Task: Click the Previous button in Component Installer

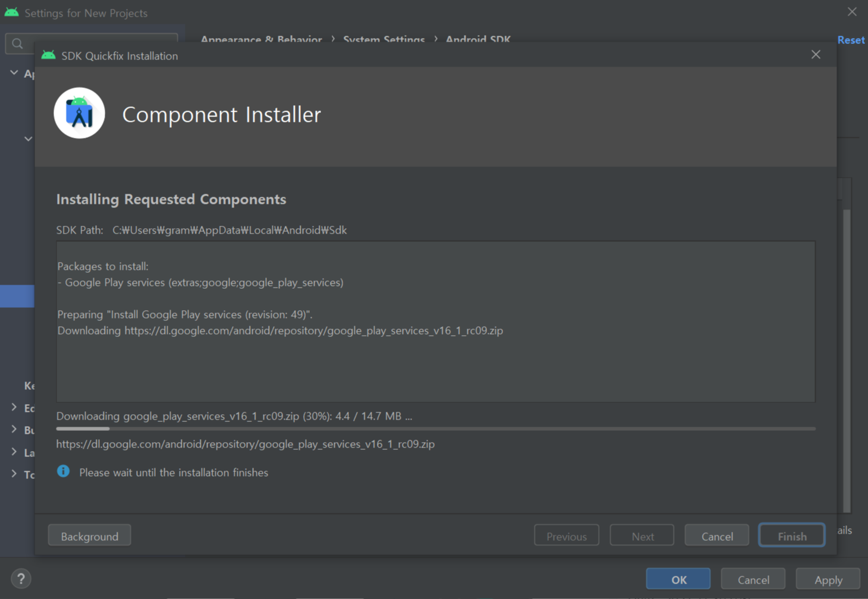Action: tap(567, 536)
